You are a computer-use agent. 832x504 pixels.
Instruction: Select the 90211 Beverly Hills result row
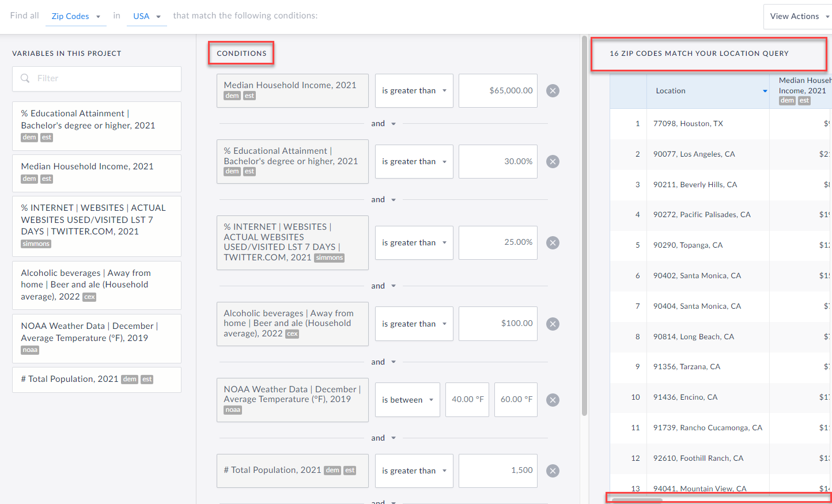pos(695,185)
